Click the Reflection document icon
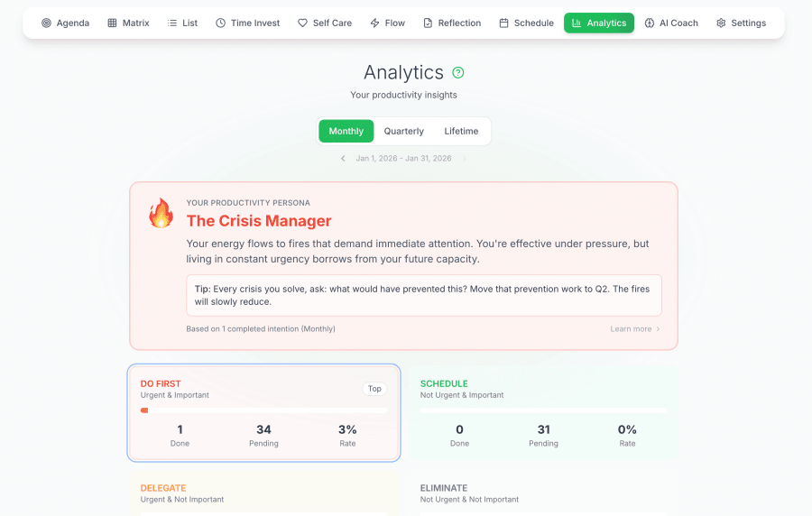The width and height of the screenshot is (812, 516). 428,23
